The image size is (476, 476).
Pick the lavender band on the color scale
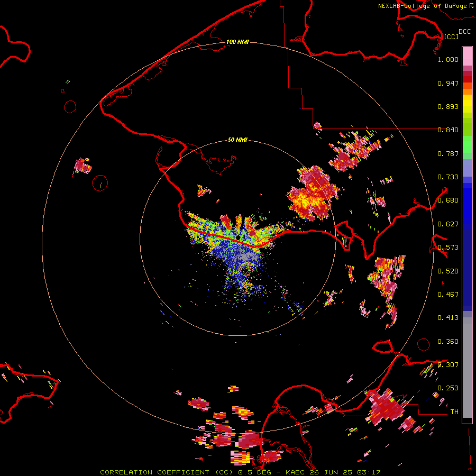pyautogui.click(x=467, y=168)
